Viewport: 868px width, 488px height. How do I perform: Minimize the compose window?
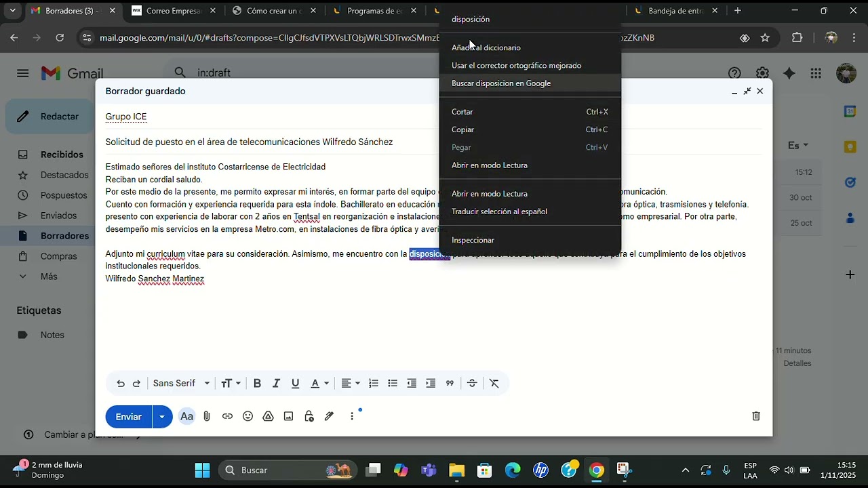click(x=734, y=91)
